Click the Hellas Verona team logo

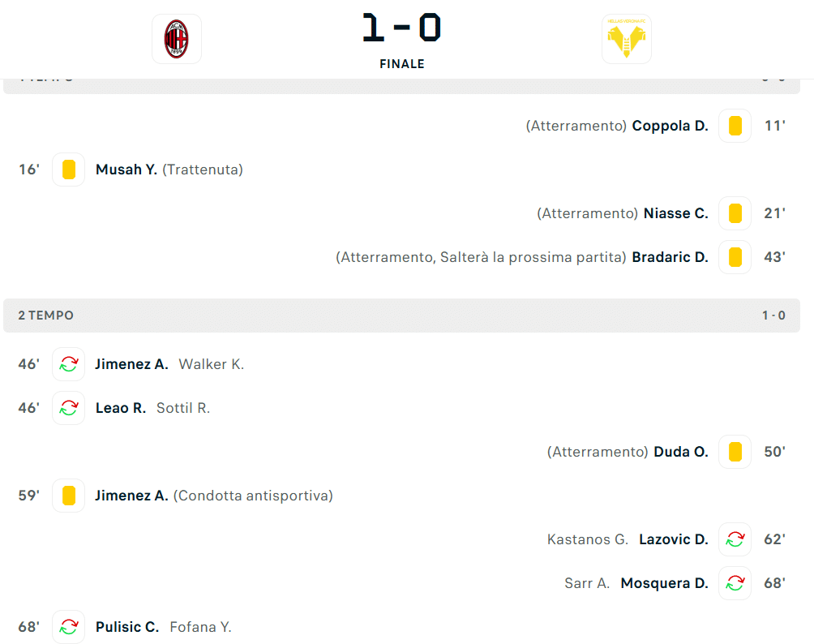626,38
